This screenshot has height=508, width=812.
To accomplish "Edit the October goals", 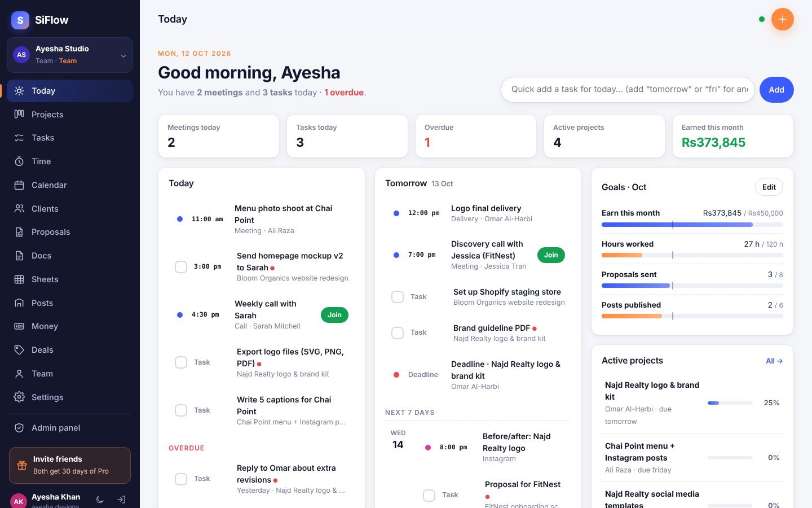I will [x=769, y=187].
